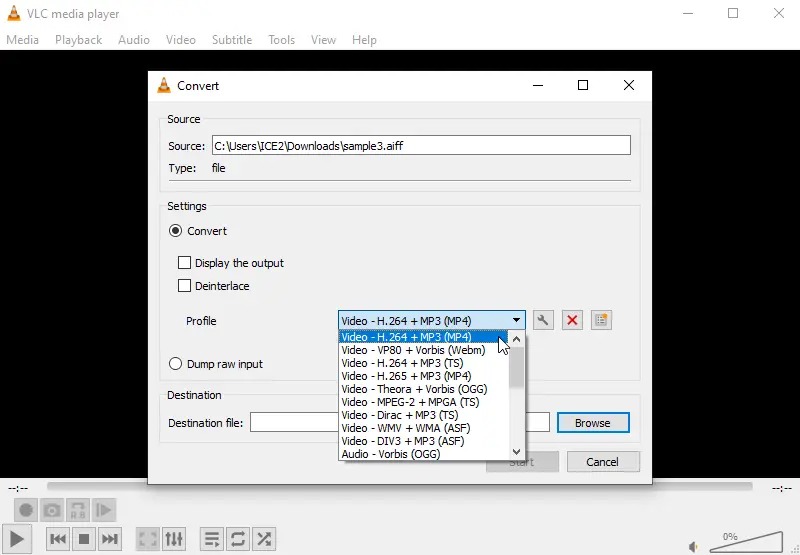Toggle fullscreen video mode
This screenshot has width=800, height=555.
point(148,539)
